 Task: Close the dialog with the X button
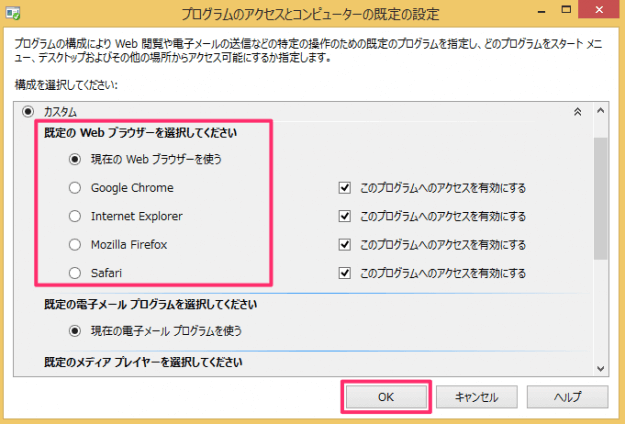(599, 9)
